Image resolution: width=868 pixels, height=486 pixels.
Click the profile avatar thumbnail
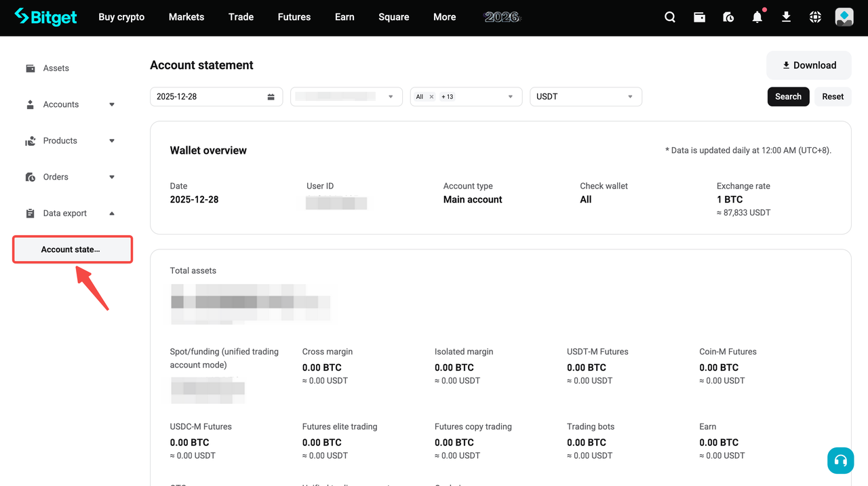(x=844, y=16)
